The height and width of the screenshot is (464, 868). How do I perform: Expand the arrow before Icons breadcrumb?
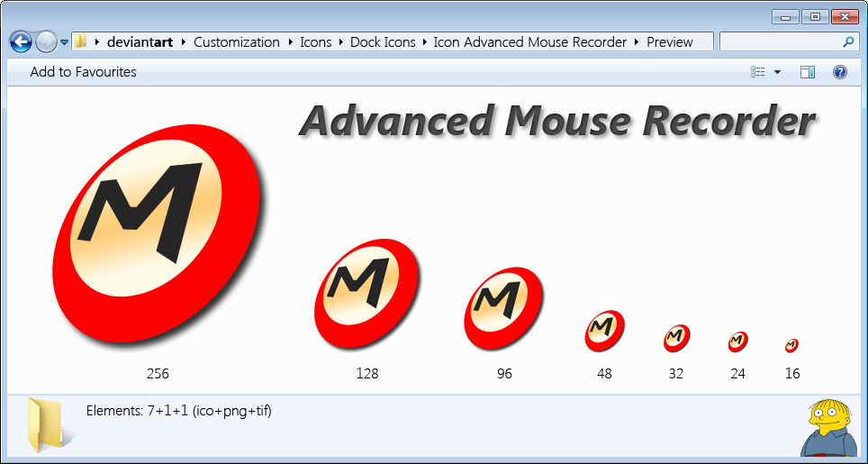coord(290,42)
